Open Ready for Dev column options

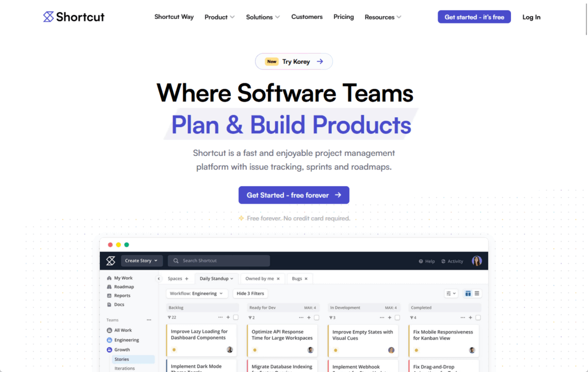[x=301, y=317]
